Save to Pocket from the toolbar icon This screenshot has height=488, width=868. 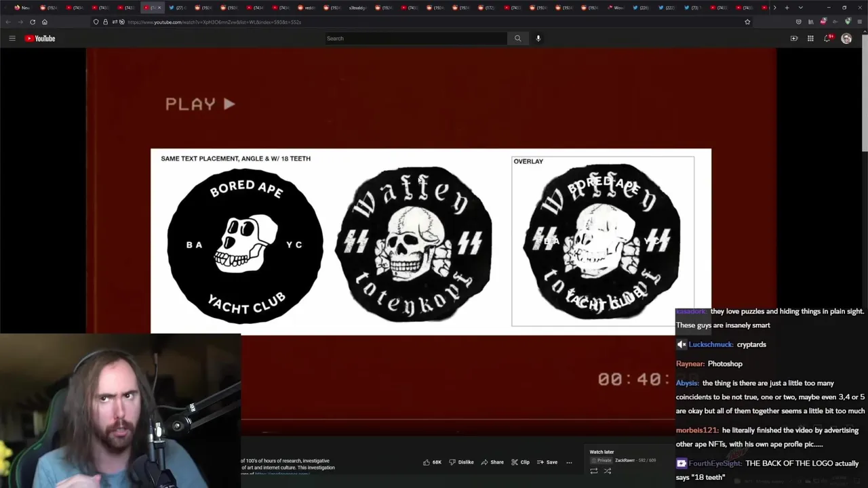[798, 22]
